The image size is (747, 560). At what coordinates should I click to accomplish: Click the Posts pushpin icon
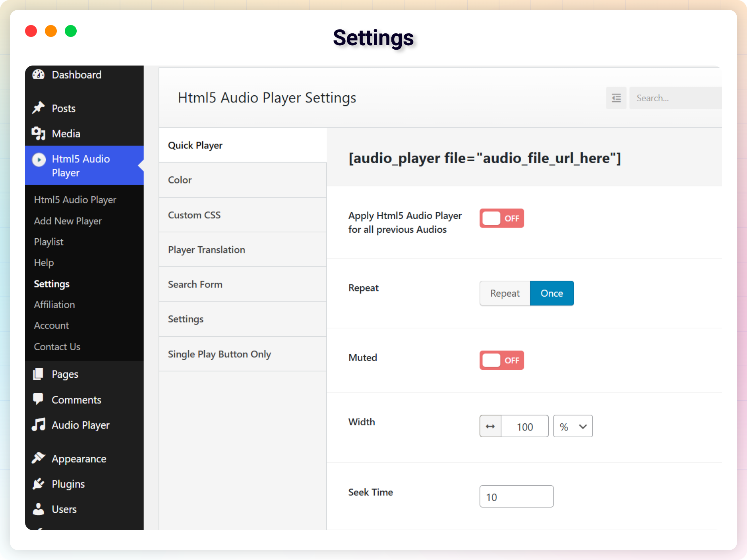[x=39, y=108]
